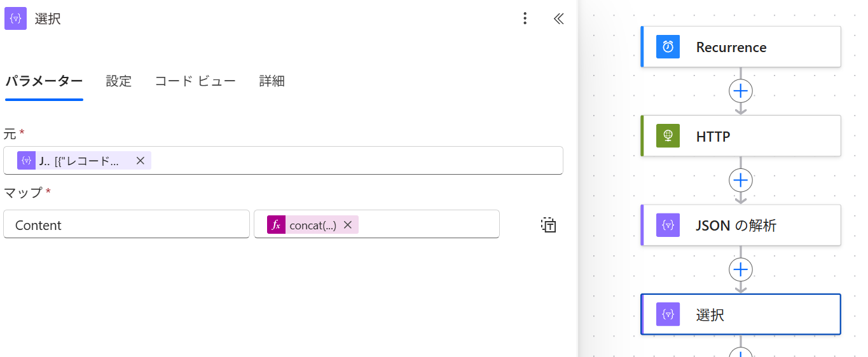Screen dimensions: 868x357
Task: Collapse the 選択 details panel
Action: [x=558, y=19]
